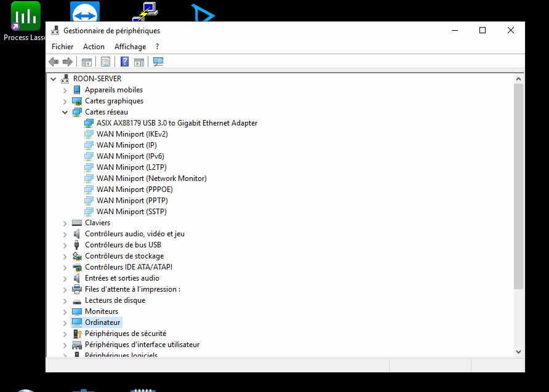Image resolution: width=549 pixels, height=392 pixels.
Task: Click the scrollbar down arrow
Action: (519, 352)
